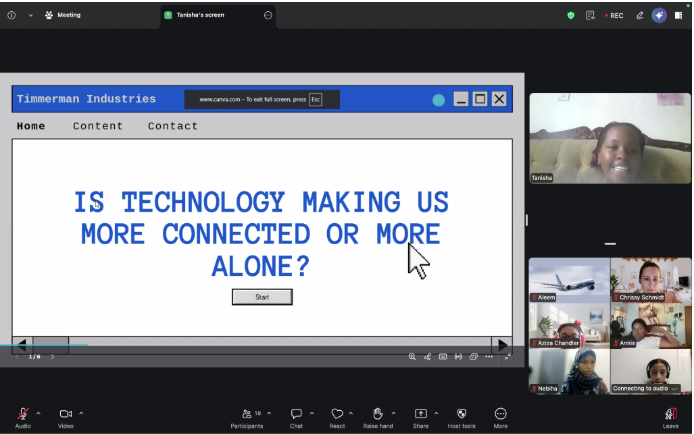The image size is (694, 434).
Task: Open Canva presentation more options ellipsis
Action: (489, 357)
